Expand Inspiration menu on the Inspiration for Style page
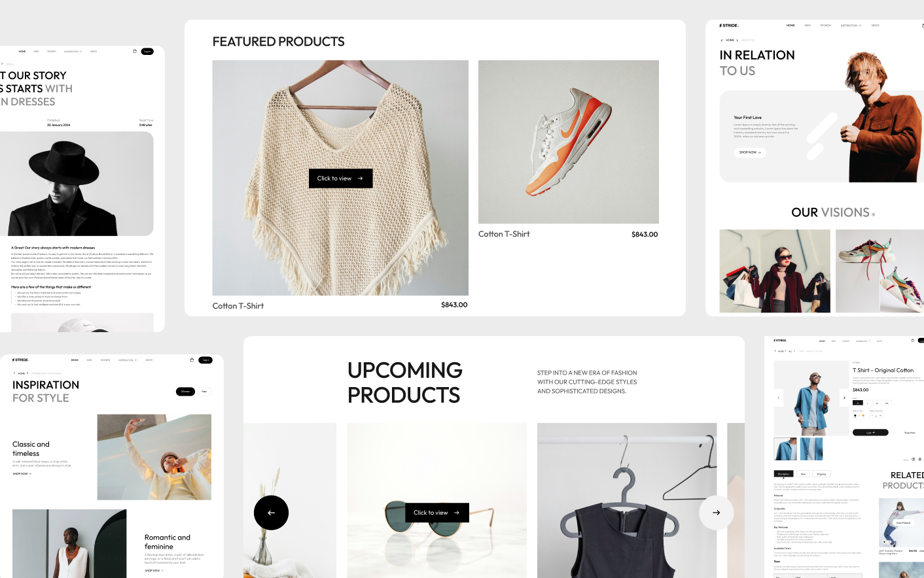This screenshot has height=578, width=924. coord(128,360)
